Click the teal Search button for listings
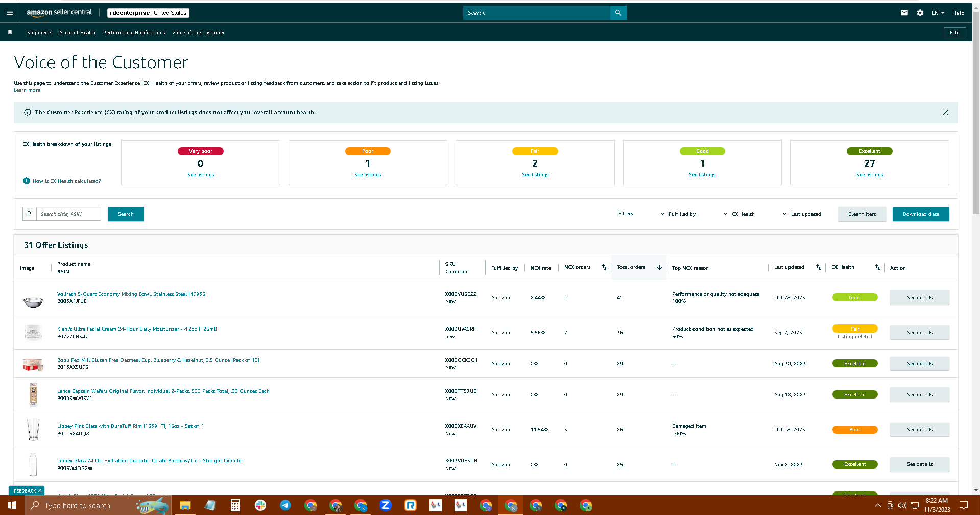980x515 pixels. (126, 214)
